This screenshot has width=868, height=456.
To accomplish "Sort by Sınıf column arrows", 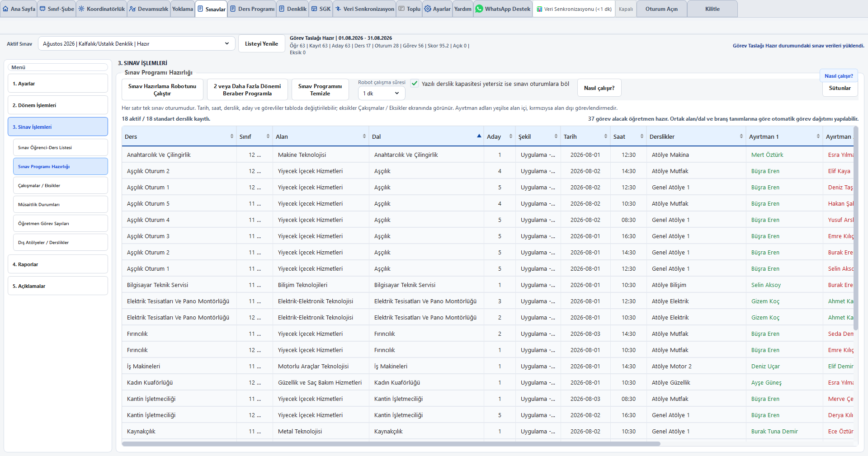I will click(268, 136).
